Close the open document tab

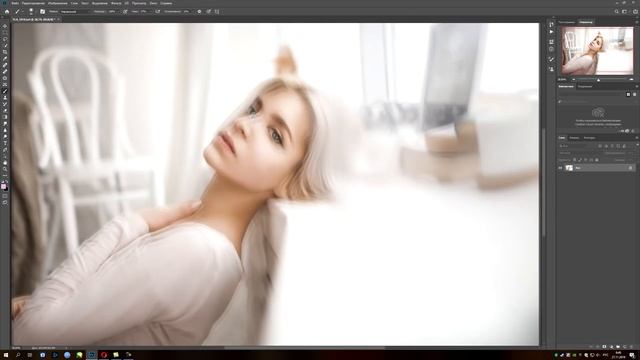pos(58,19)
